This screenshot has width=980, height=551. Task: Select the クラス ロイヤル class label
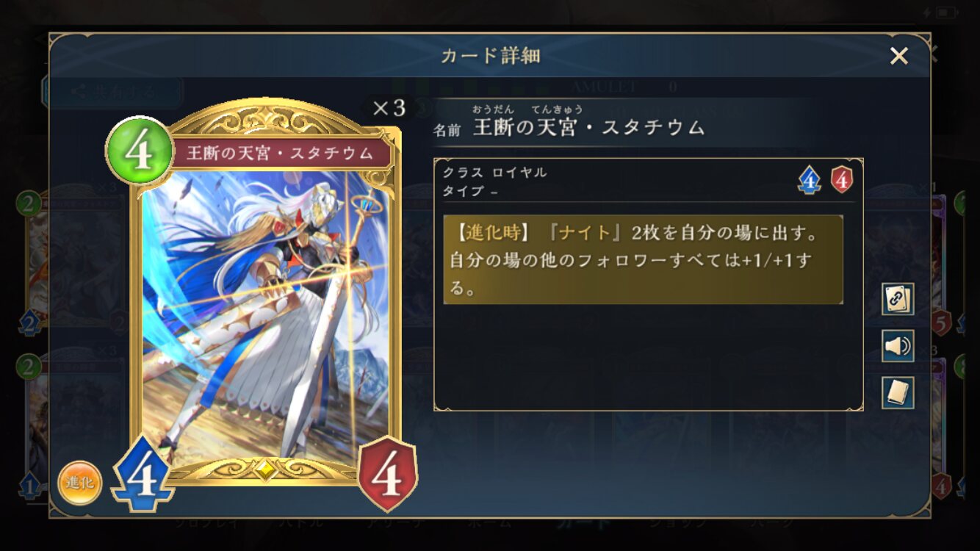[x=494, y=173]
